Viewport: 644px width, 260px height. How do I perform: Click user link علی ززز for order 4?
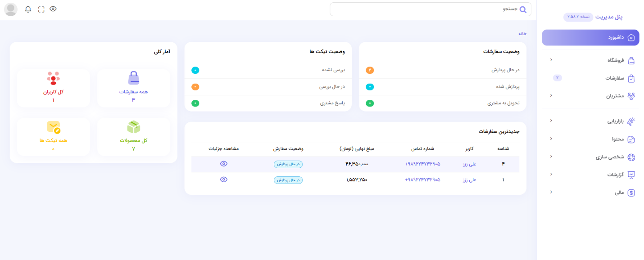tap(469, 164)
